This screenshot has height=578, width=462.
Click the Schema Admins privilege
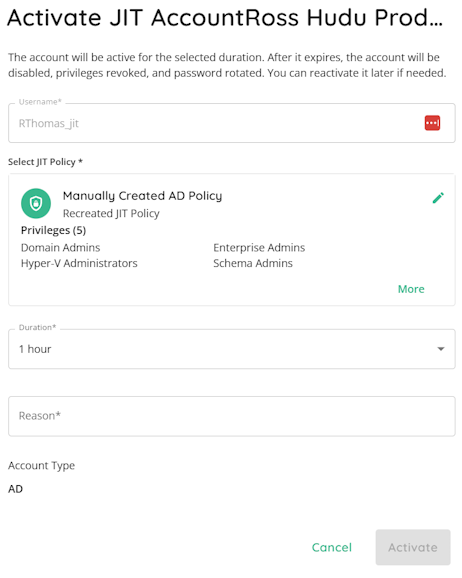(253, 263)
